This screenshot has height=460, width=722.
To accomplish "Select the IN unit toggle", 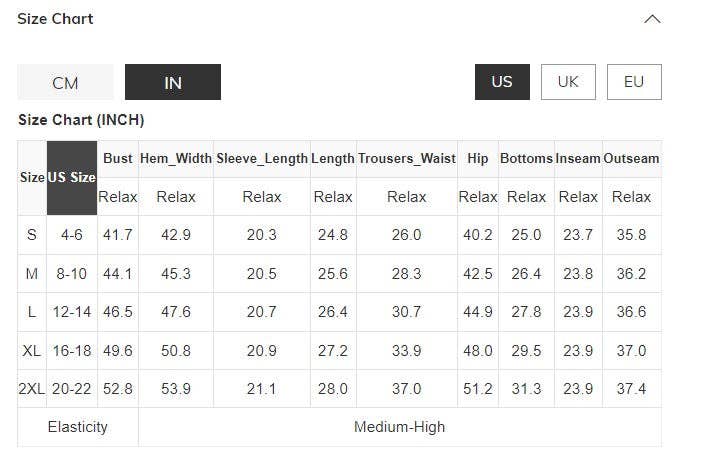I will coord(173,82).
